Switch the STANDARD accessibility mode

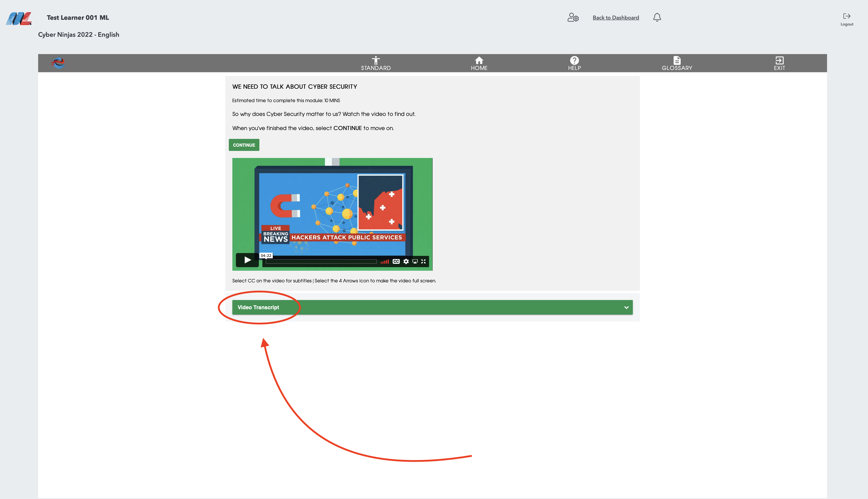tap(376, 63)
